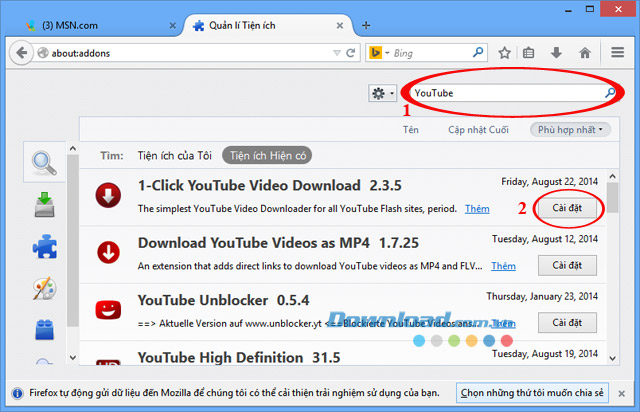The width and height of the screenshot is (640, 412).
Task: Open the Phù hợp nhất sort dropdown
Action: [570, 130]
